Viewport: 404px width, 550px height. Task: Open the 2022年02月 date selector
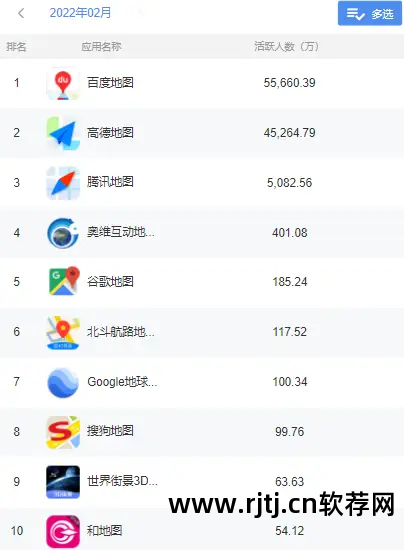click(x=80, y=13)
